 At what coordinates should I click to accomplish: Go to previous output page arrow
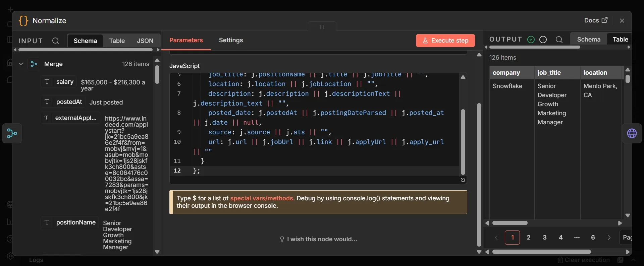coord(496,238)
